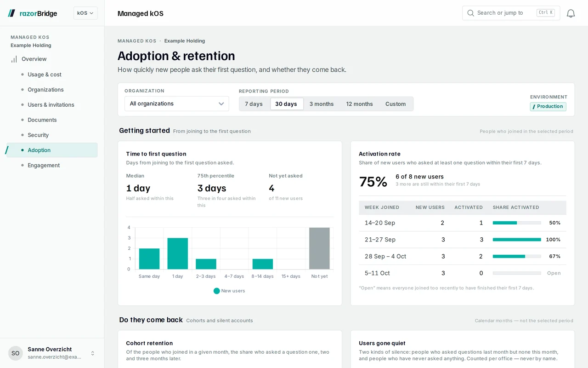Open Overview in the sidebar
The width and height of the screenshot is (588, 368).
click(52, 59)
